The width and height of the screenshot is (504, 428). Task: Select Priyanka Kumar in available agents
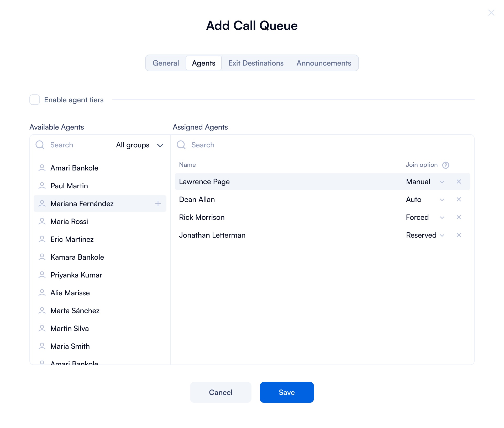point(76,275)
